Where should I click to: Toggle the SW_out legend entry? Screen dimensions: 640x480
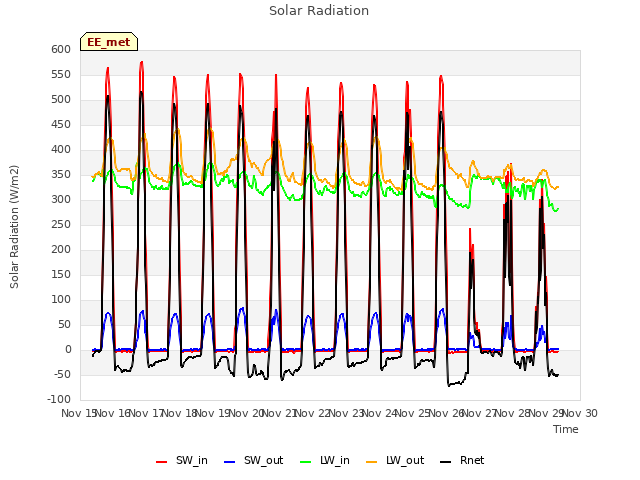click(x=253, y=460)
